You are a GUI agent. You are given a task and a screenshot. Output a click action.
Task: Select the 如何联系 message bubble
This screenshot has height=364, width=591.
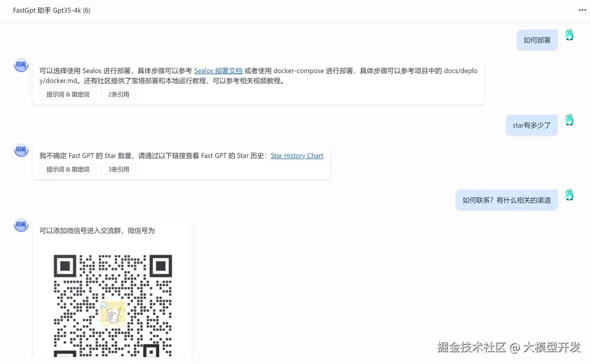507,200
